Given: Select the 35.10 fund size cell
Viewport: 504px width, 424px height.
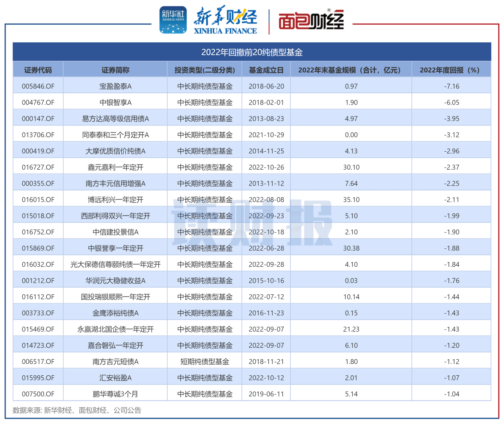Looking at the screenshot, I should point(351,200).
